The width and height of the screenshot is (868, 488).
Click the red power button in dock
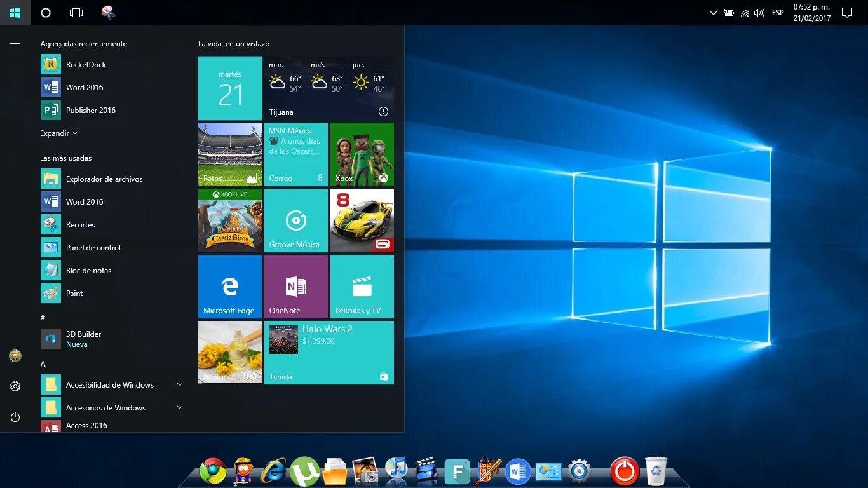(624, 471)
